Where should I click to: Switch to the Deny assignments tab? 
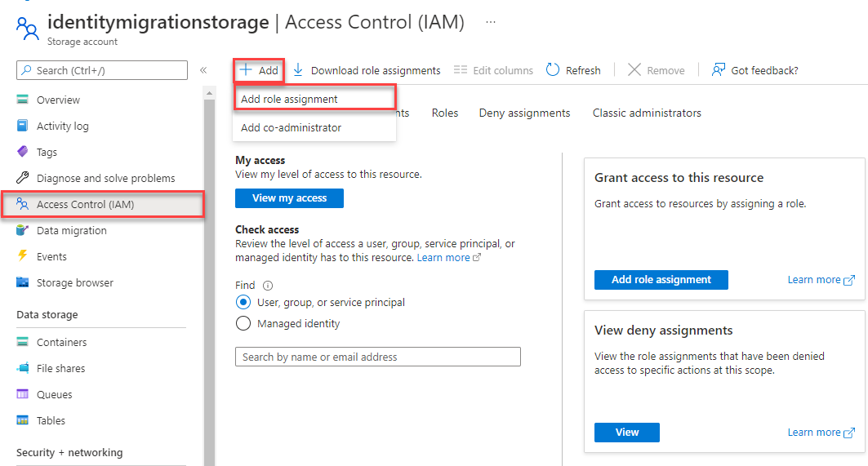[524, 113]
